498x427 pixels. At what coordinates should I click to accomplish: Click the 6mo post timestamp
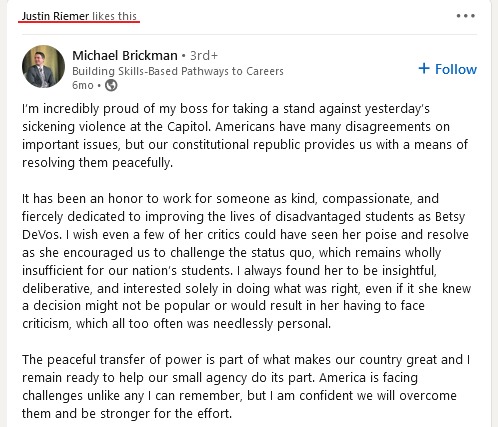pos(83,85)
